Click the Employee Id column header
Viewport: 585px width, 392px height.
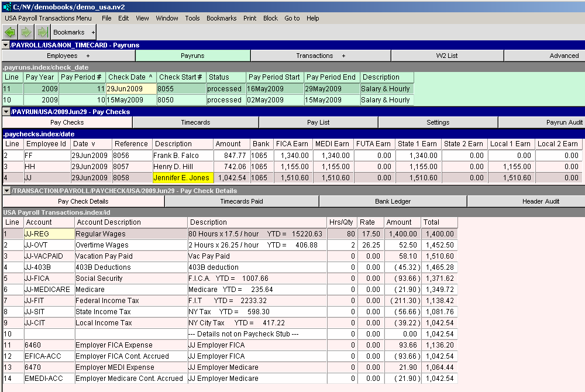click(46, 144)
